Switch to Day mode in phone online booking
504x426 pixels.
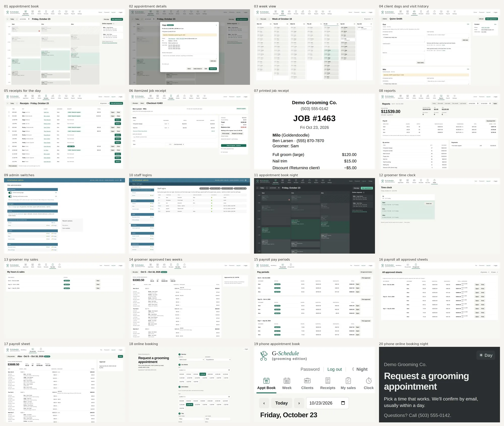(486, 355)
